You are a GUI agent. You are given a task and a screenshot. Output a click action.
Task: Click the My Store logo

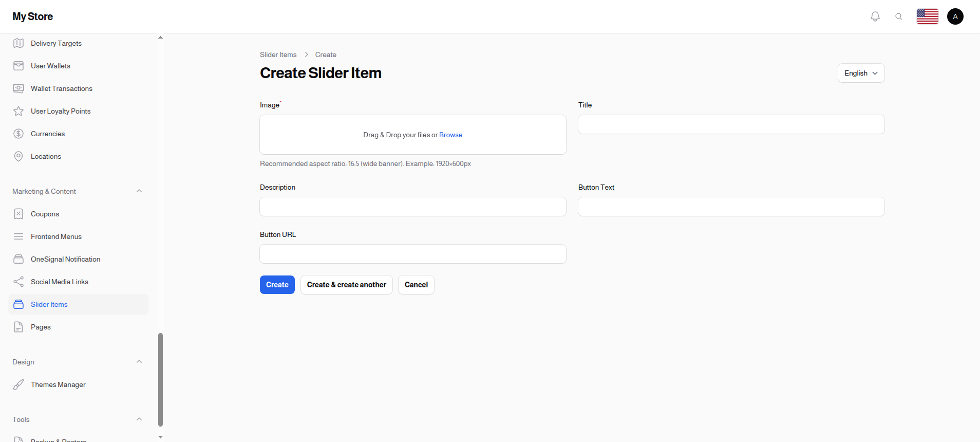point(33,16)
